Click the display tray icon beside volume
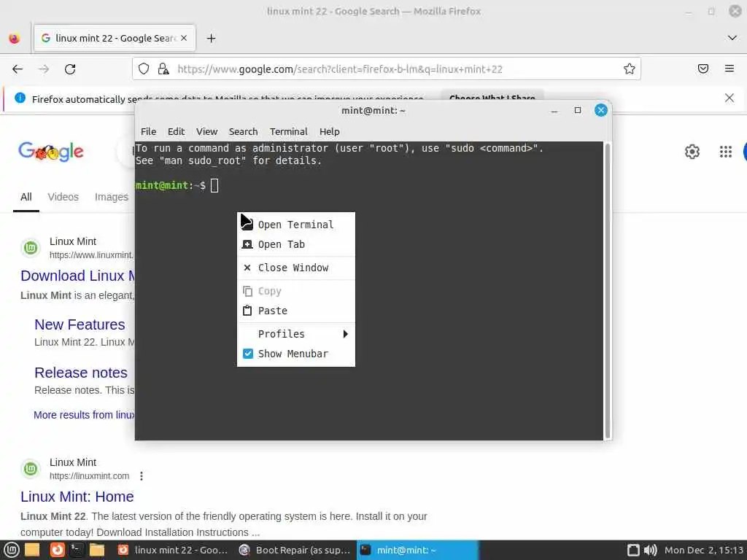This screenshot has width=747, height=560. tap(633, 550)
